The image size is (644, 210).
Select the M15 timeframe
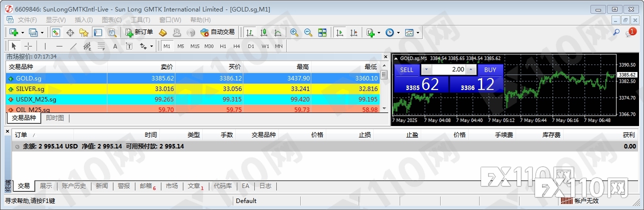pos(195,46)
